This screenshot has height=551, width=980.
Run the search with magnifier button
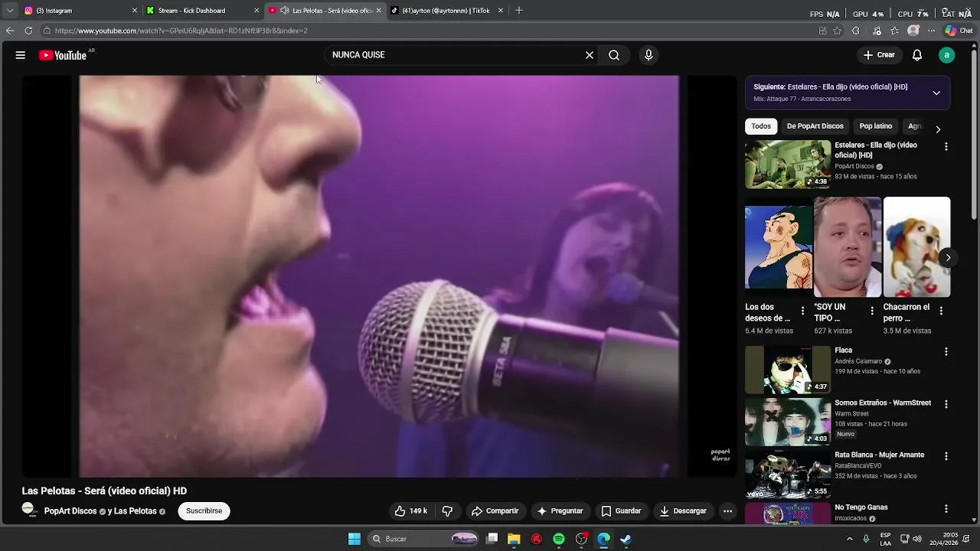pos(614,55)
